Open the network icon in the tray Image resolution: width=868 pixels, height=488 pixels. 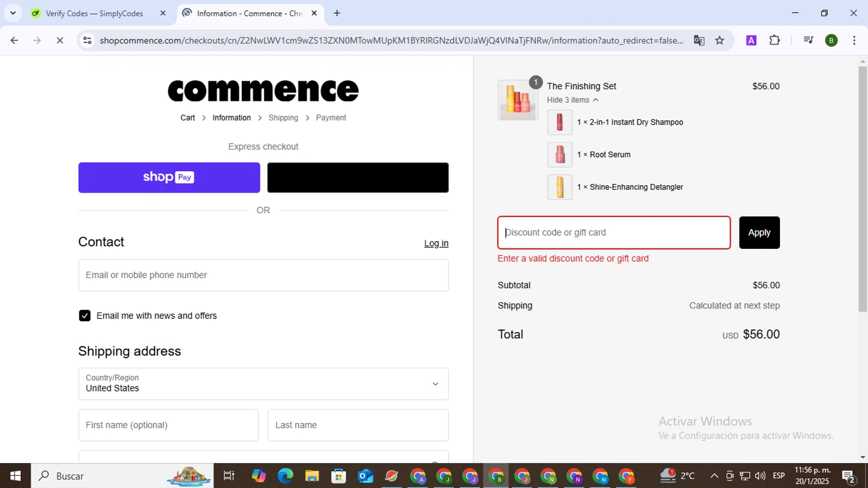[745, 476]
